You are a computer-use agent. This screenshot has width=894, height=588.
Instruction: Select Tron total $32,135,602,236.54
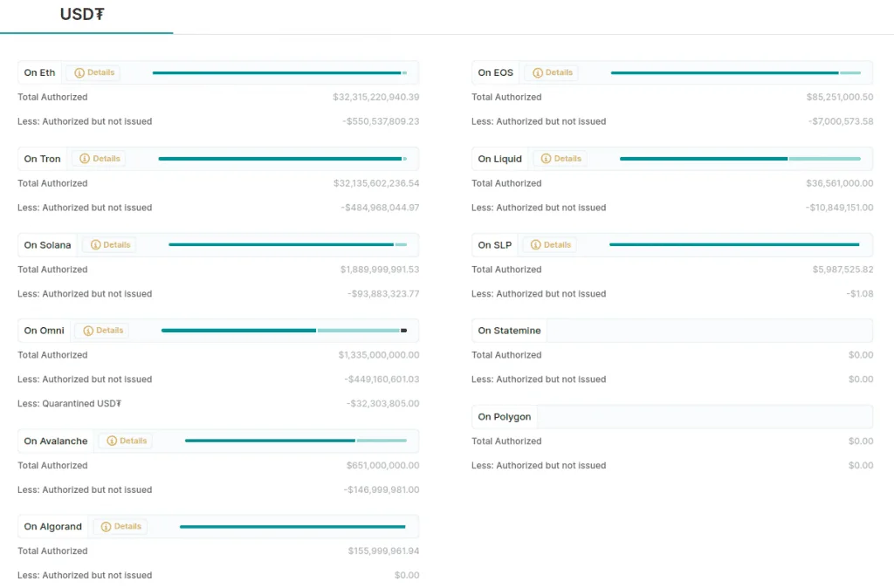pyautogui.click(x=376, y=183)
